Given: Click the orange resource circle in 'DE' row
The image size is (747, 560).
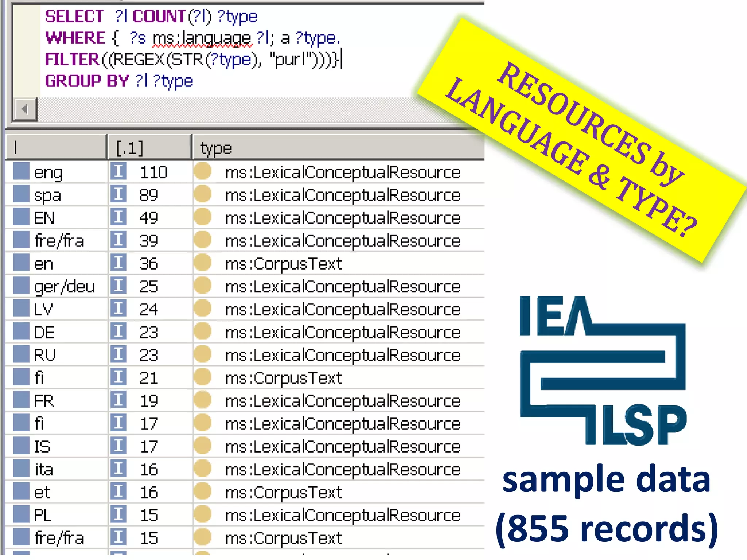Looking at the screenshot, I should coord(202,331).
